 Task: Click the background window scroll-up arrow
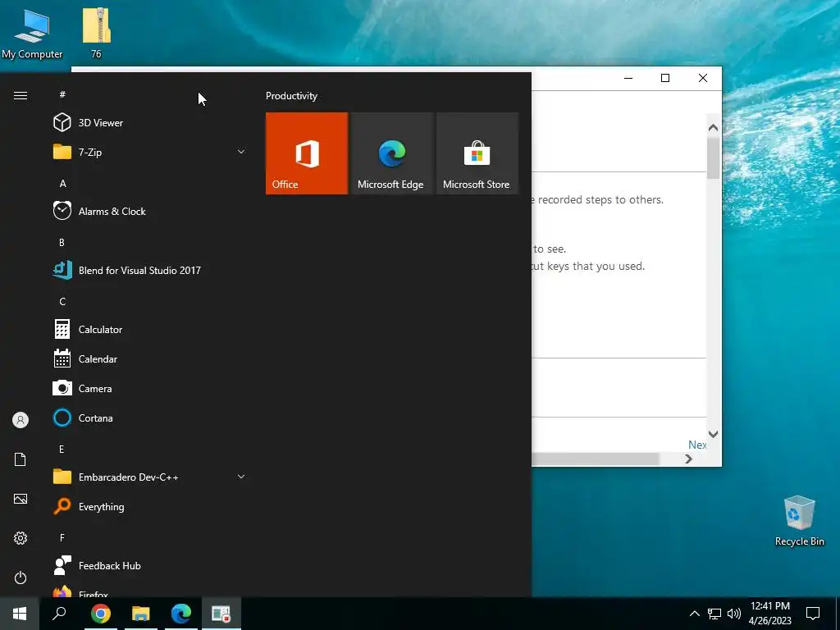click(713, 127)
